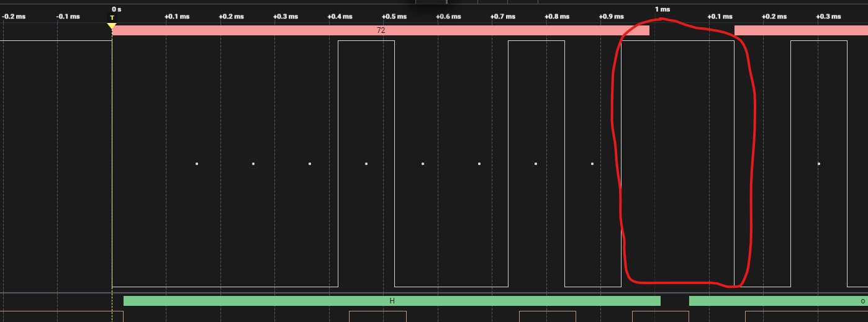This screenshot has width=868, height=322.
Task: Click the +0.7 ms tick on the ruler
Action: click(503, 17)
